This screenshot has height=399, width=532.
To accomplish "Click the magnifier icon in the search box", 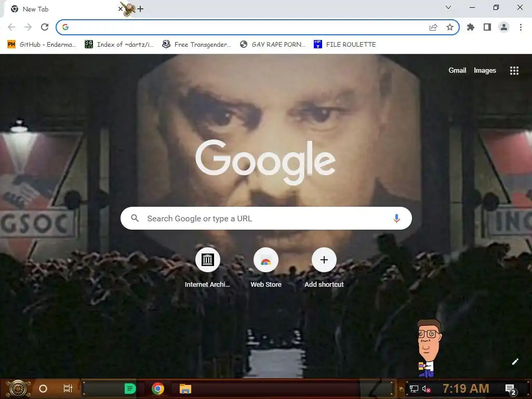I will [x=135, y=218].
